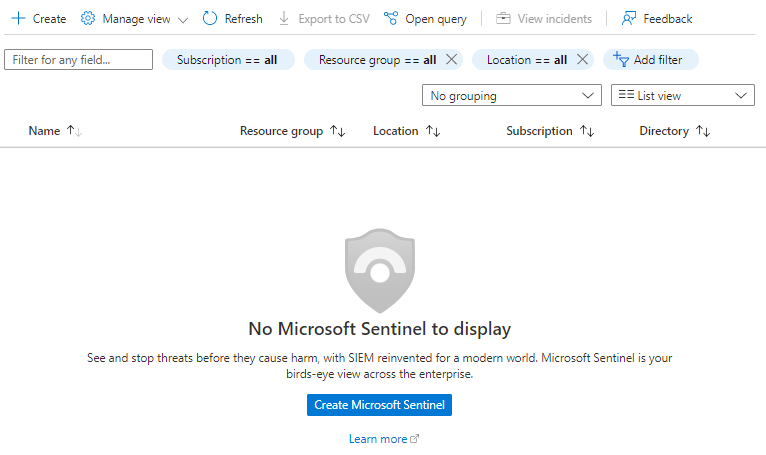The height and width of the screenshot is (455, 766).
Task: Remove the Location filter
Action: (x=582, y=60)
